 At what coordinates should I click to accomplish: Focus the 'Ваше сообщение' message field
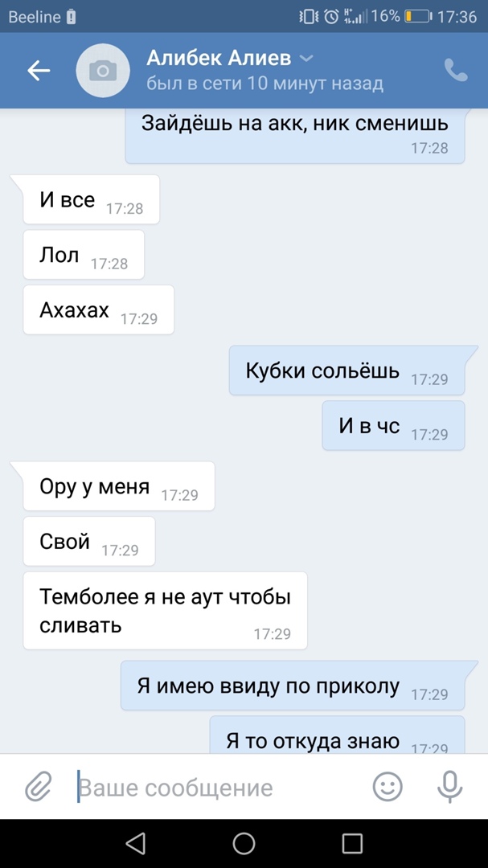pyautogui.click(x=222, y=787)
